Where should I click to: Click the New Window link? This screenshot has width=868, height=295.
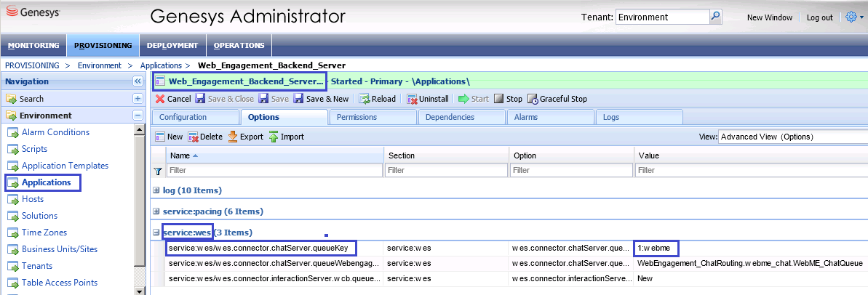770,17
